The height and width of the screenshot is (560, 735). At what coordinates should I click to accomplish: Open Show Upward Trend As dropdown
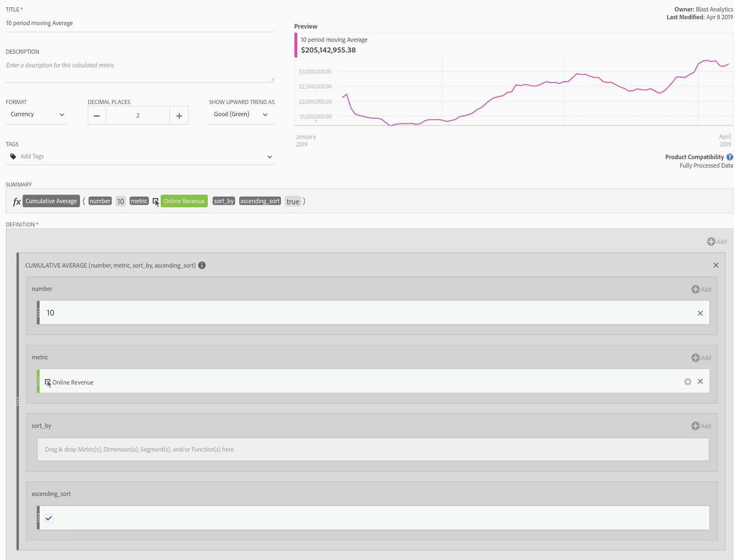(242, 114)
